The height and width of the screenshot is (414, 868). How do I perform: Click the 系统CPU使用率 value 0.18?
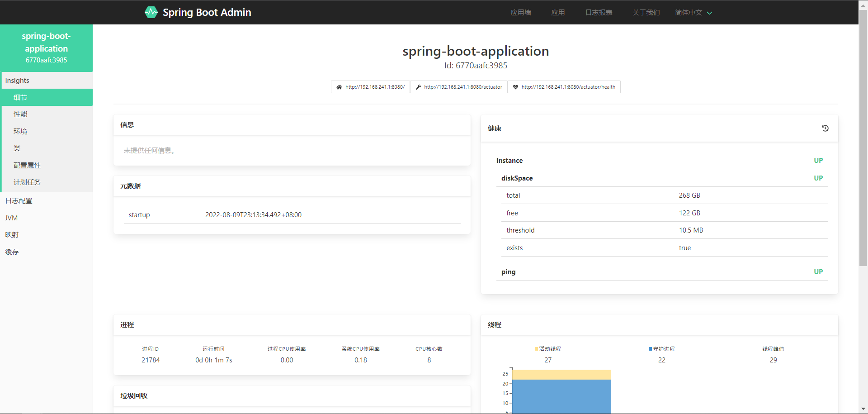[x=361, y=360]
